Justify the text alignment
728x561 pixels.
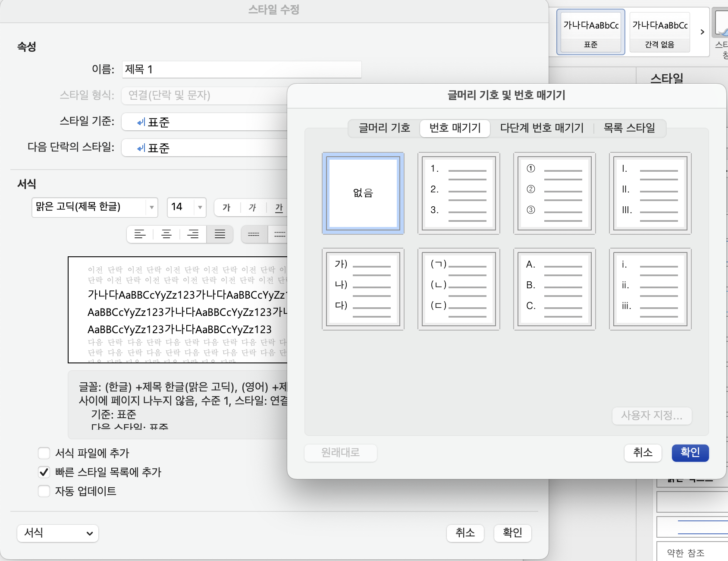click(220, 234)
